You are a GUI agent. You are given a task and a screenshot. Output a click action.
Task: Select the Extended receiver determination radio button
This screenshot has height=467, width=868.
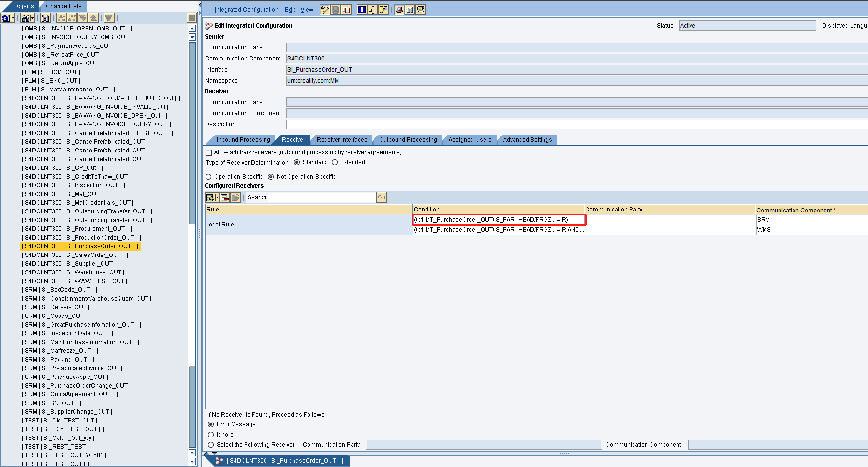[x=335, y=162]
